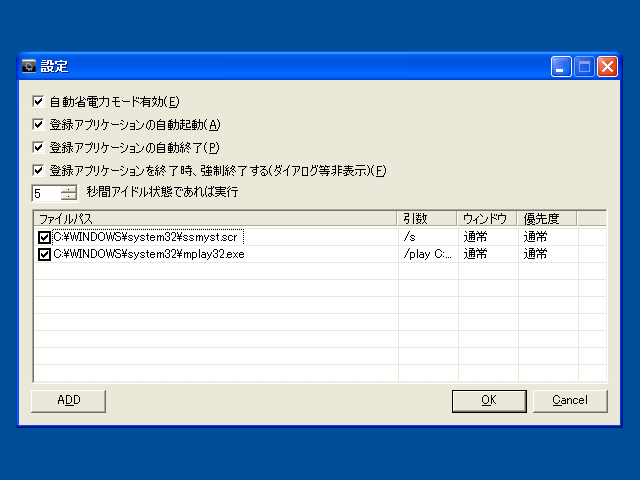Uncheck the mplay32.exe row checkbox
This screenshot has width=640, height=480.
(44, 254)
